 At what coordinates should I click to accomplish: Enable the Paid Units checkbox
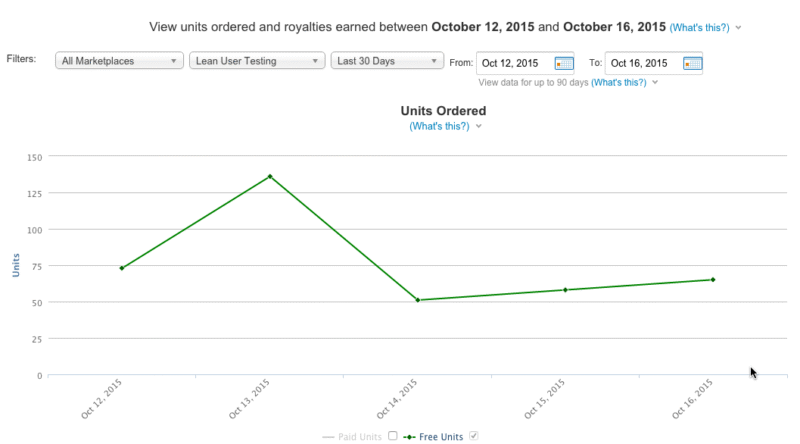393,436
